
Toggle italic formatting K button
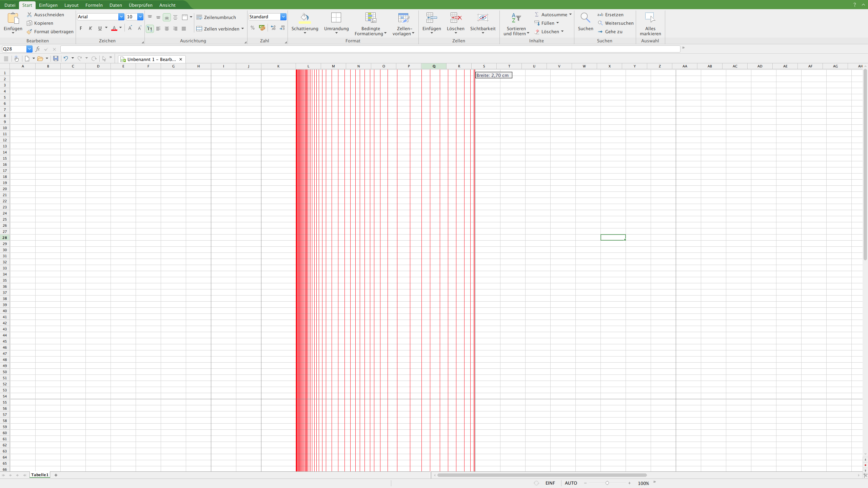pyautogui.click(x=90, y=28)
